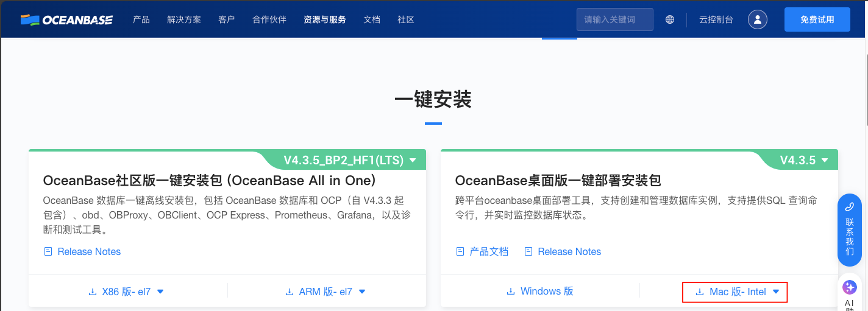Viewport: 868px width, 311px height.
Task: Click the Windows 版 download icon
Action: [x=511, y=292]
